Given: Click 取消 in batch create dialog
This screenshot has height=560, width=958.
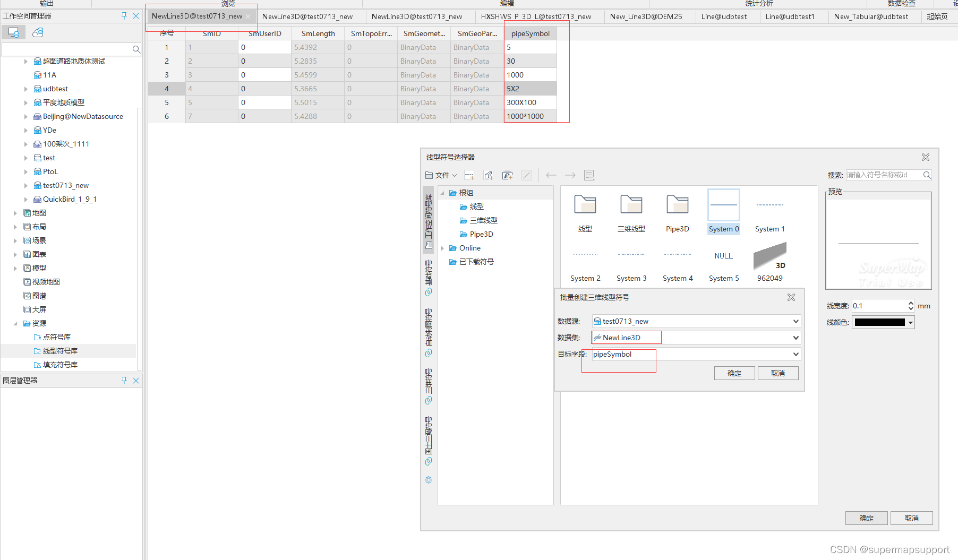Looking at the screenshot, I should click(778, 373).
